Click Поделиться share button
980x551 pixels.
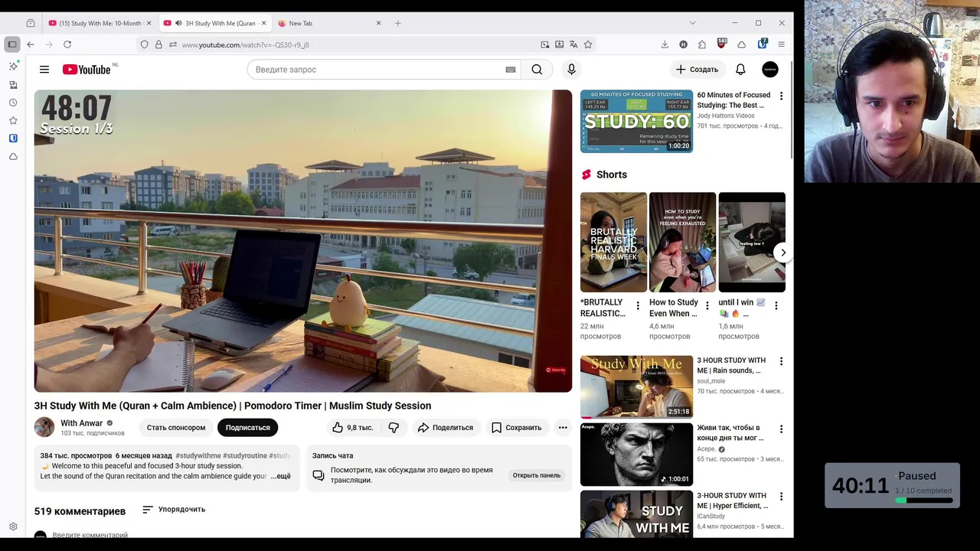(446, 428)
